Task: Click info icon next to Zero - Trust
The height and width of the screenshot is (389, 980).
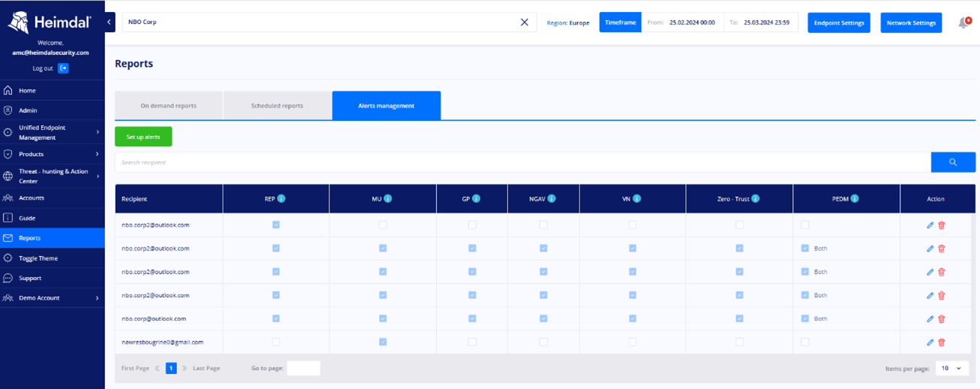Action: click(x=756, y=199)
